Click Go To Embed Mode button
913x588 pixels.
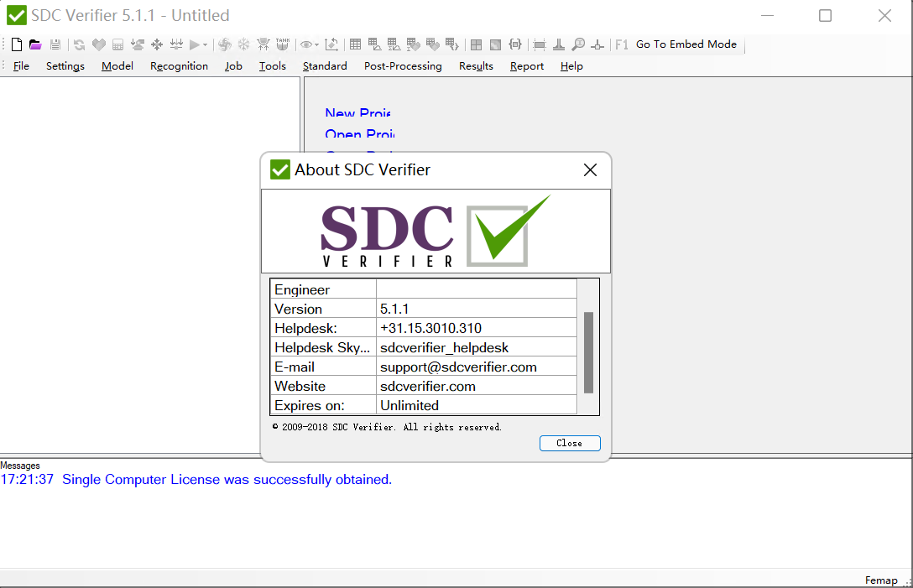(686, 44)
